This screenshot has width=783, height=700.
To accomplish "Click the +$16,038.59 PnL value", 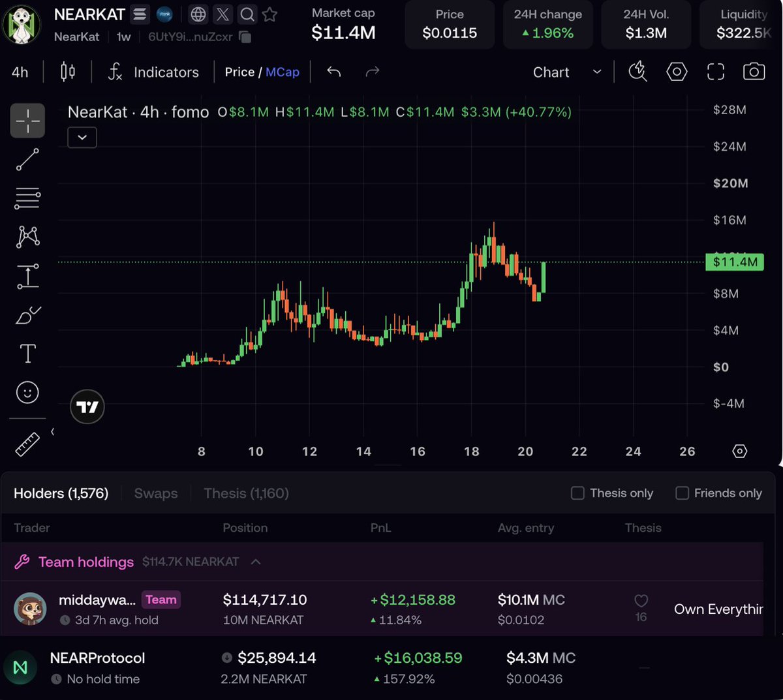I will [418, 658].
